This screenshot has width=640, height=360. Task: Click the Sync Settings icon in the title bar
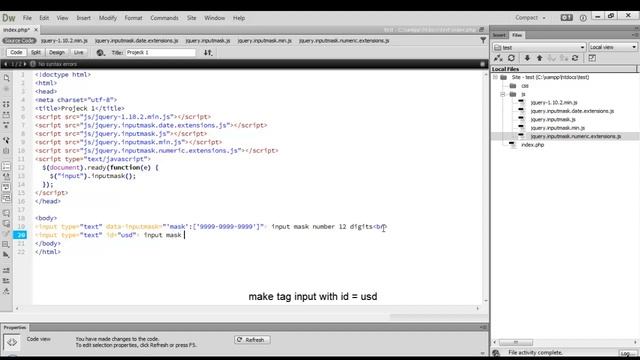567,18
